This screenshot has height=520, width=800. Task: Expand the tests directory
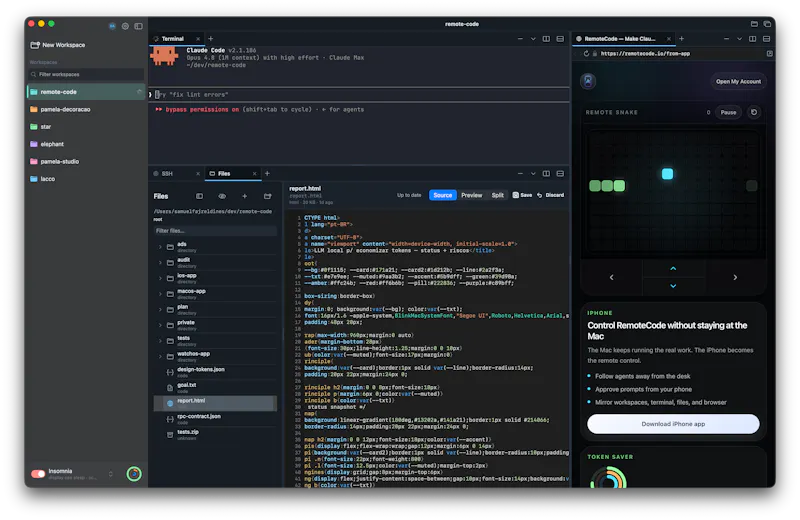coord(160,341)
